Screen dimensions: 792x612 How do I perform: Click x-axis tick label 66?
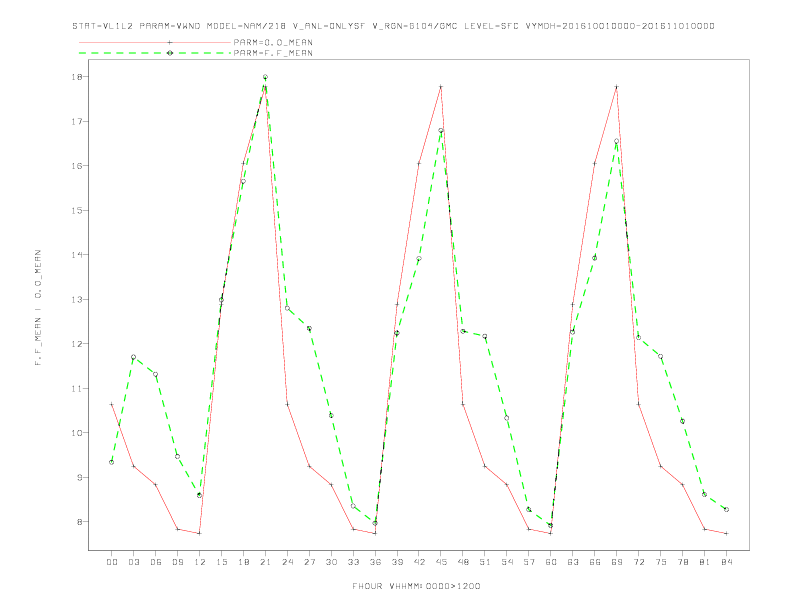595,562
